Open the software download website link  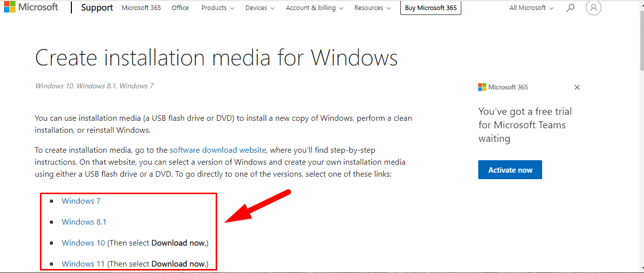coord(218,150)
